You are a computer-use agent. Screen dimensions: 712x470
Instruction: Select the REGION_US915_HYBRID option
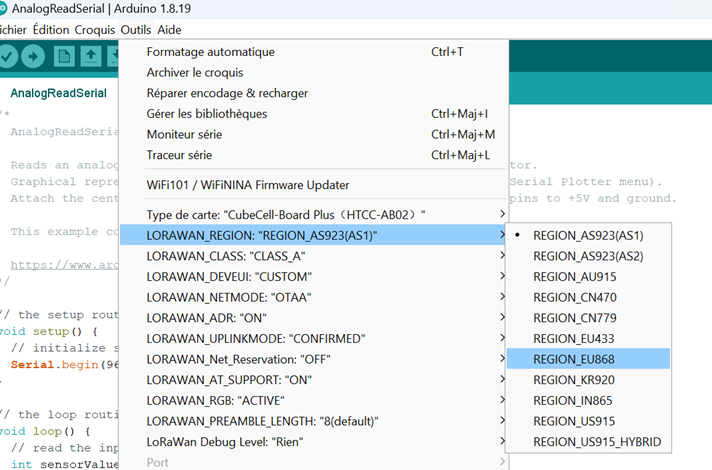pyautogui.click(x=588, y=442)
